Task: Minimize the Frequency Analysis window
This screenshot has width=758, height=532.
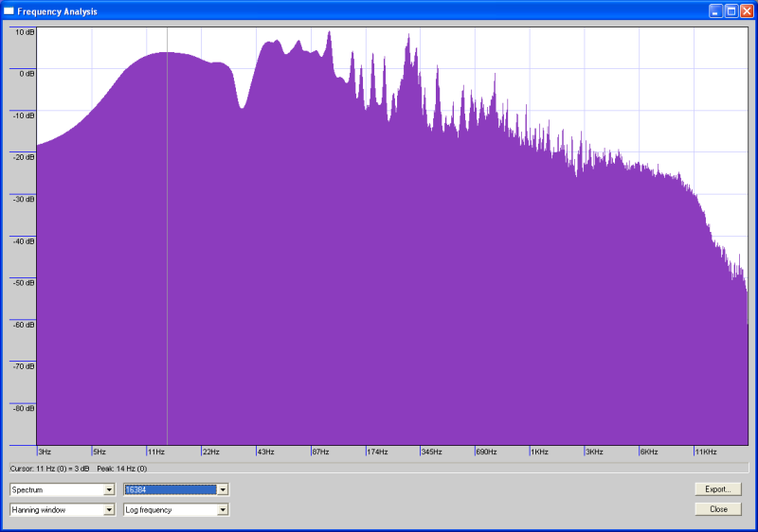Action: (715, 10)
